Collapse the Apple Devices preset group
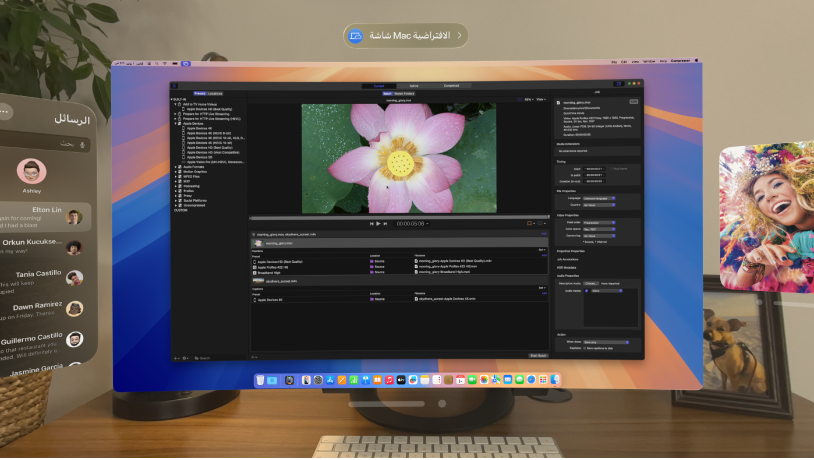Image resolution: width=814 pixels, height=460 pixels. click(x=177, y=123)
